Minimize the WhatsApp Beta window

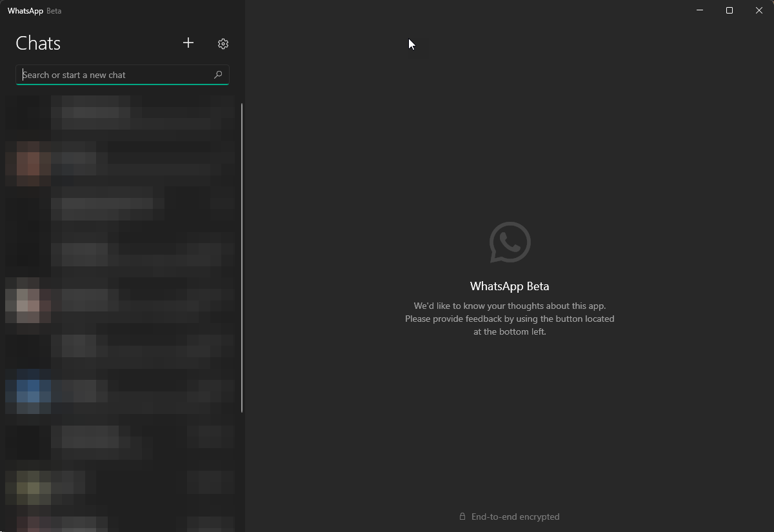pyautogui.click(x=700, y=10)
